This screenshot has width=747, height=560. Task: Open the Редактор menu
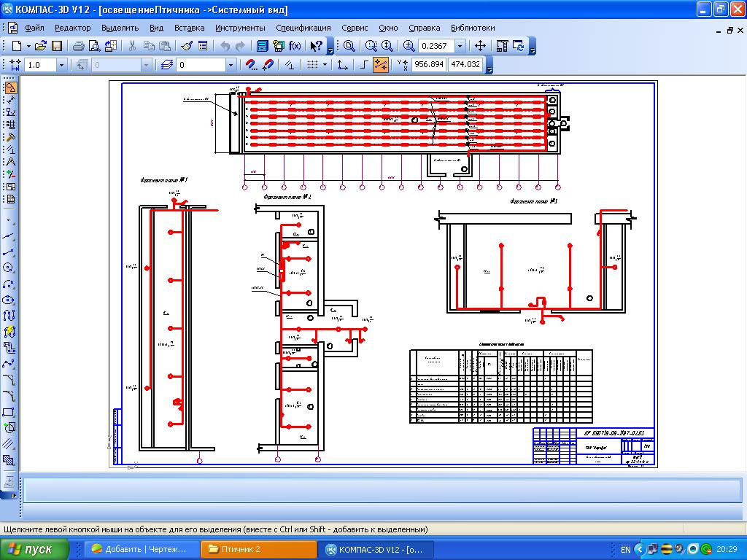(x=73, y=28)
